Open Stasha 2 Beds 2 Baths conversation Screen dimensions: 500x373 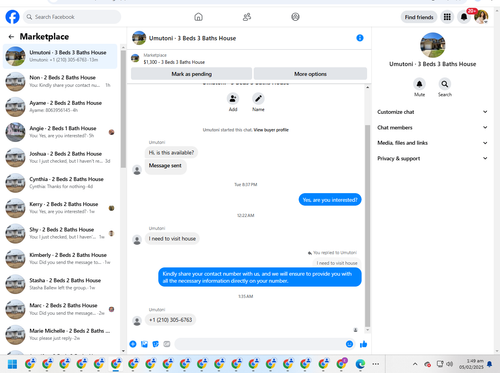(60, 284)
